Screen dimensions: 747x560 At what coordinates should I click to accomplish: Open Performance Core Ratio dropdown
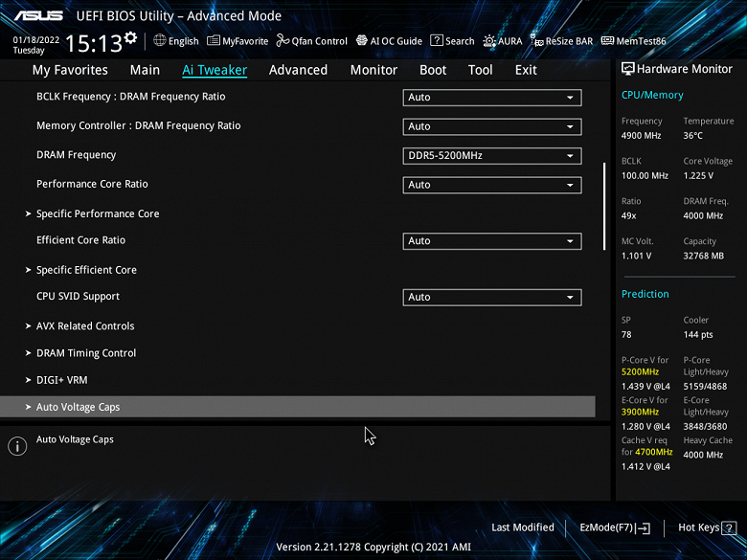pos(492,185)
